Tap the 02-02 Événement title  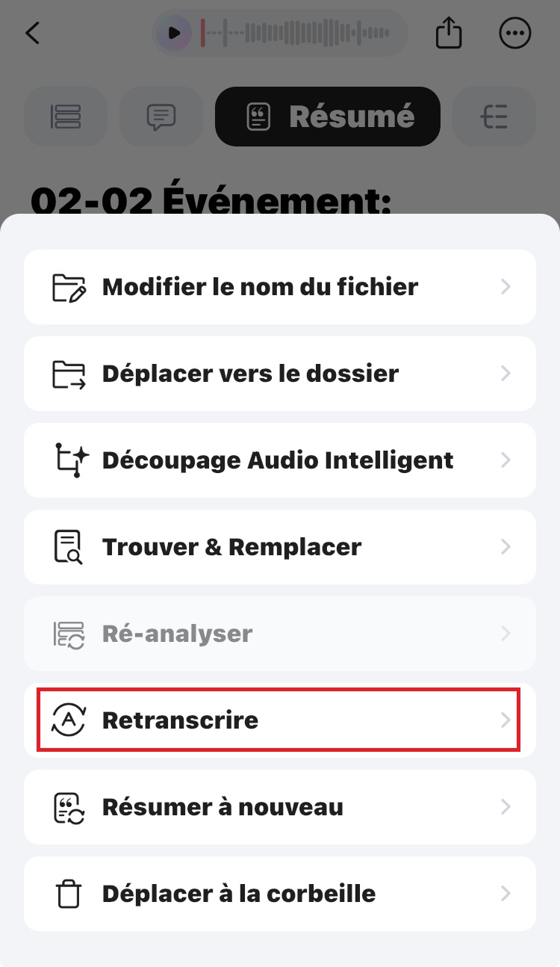click(211, 202)
